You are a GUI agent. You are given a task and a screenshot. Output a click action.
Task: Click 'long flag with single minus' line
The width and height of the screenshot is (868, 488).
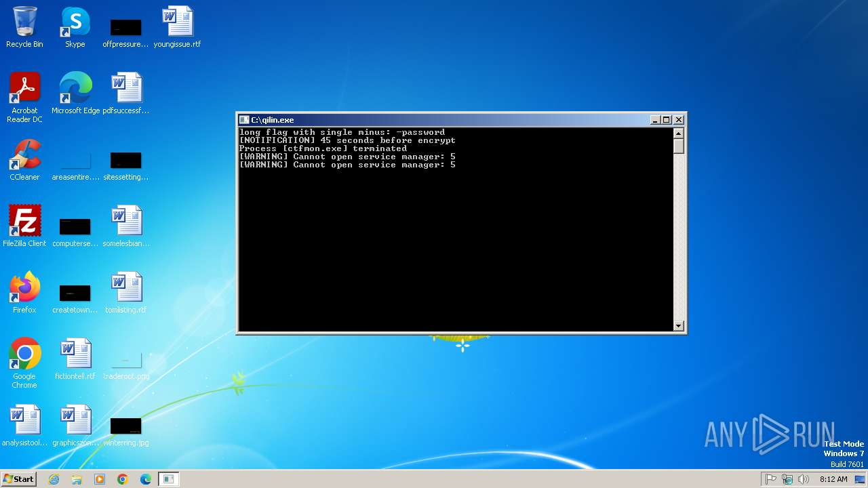tap(342, 132)
